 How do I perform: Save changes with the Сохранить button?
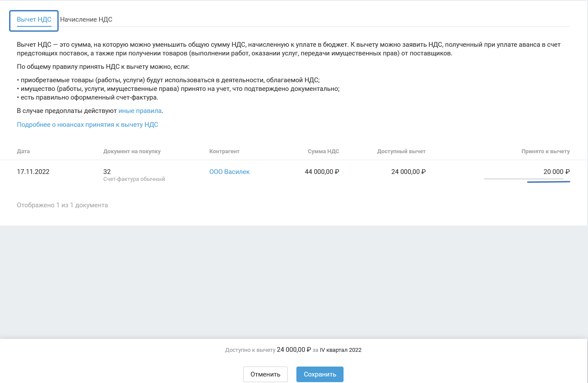pyautogui.click(x=320, y=374)
